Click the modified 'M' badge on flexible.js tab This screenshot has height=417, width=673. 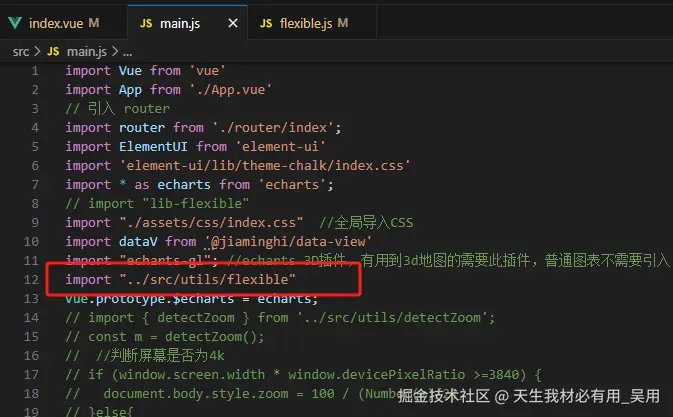pyautogui.click(x=343, y=23)
